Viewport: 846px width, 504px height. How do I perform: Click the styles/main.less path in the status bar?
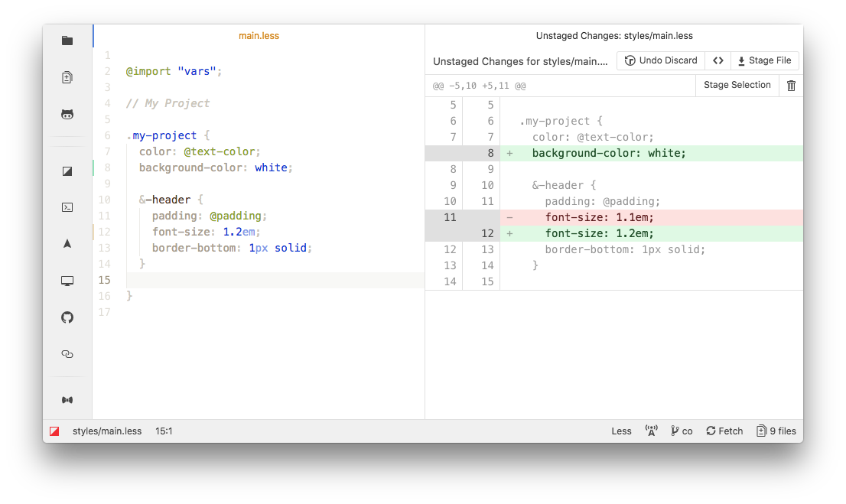pyautogui.click(x=107, y=431)
